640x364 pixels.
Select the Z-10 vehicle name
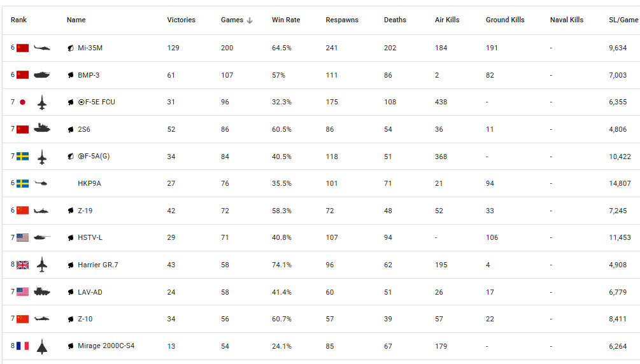click(85, 319)
